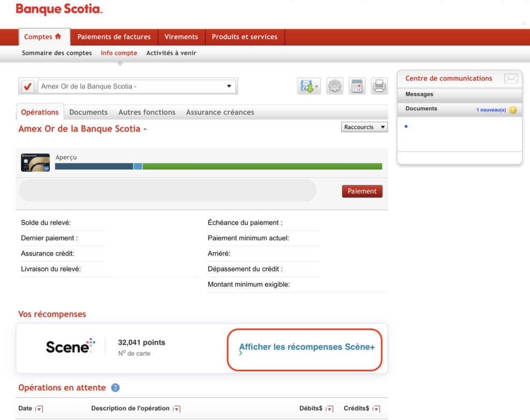This screenshot has width=530, height=420.
Task: Click the Paiement button
Action: pyautogui.click(x=362, y=191)
